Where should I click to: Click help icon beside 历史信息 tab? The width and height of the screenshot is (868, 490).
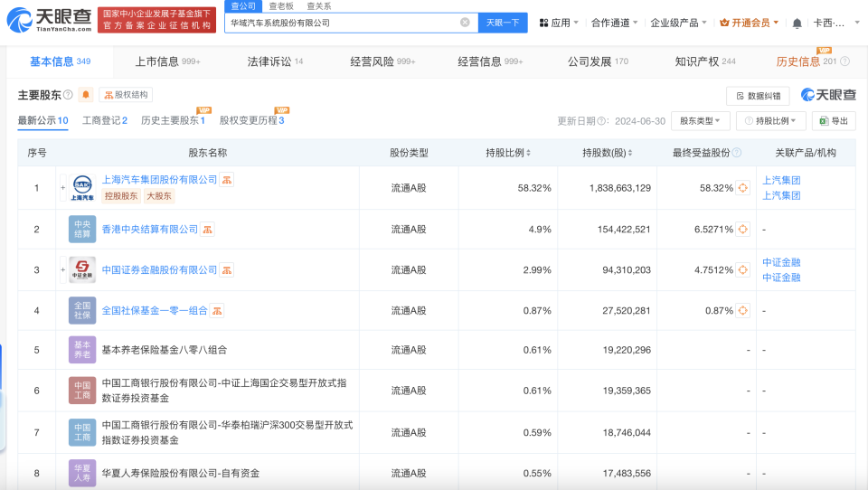click(x=844, y=61)
